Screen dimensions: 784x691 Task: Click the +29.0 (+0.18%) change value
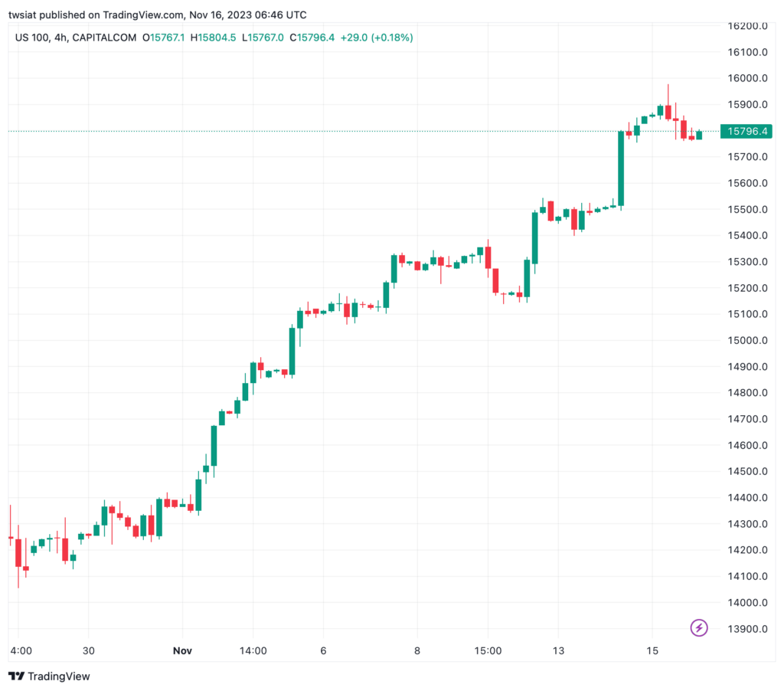coord(377,38)
